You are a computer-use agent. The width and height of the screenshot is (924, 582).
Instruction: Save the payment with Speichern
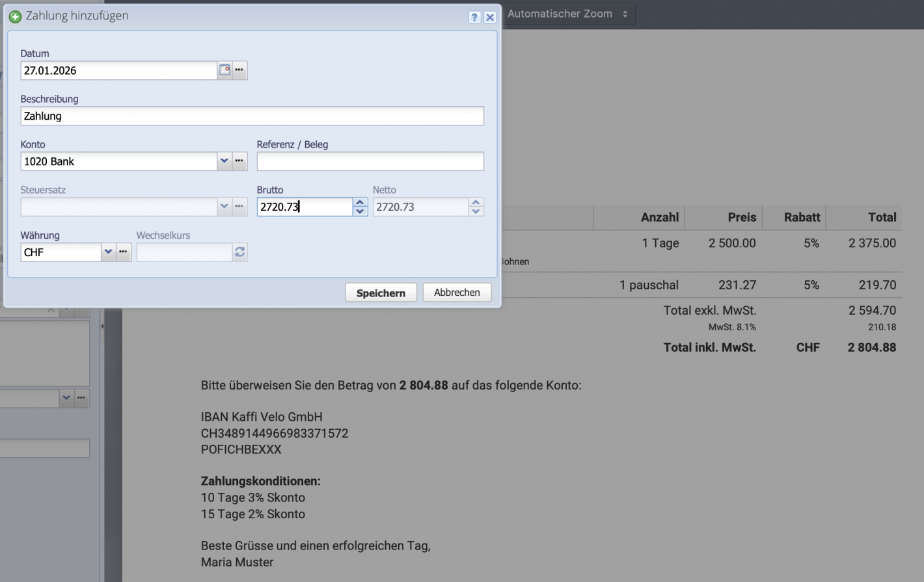pyautogui.click(x=381, y=292)
